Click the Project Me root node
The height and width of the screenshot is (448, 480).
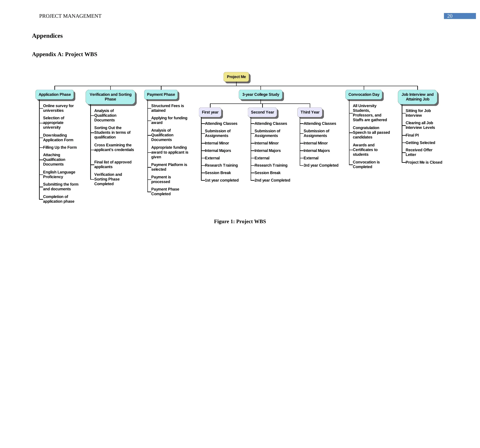tap(237, 77)
